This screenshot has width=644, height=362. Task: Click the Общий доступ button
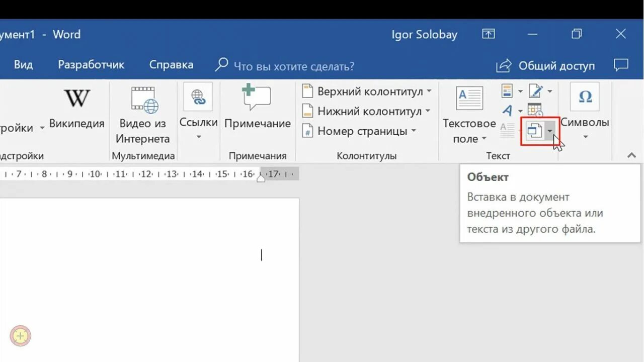545,65
